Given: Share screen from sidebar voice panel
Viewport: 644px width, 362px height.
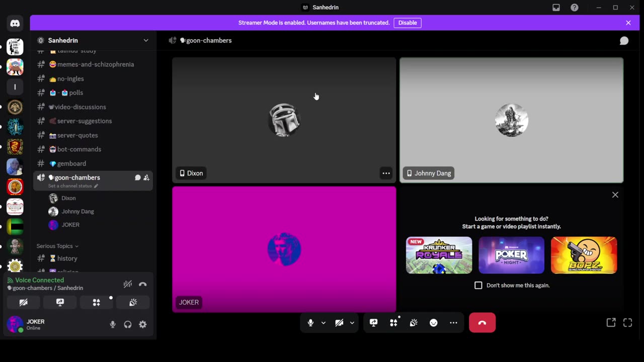Looking at the screenshot, I should coord(60,302).
